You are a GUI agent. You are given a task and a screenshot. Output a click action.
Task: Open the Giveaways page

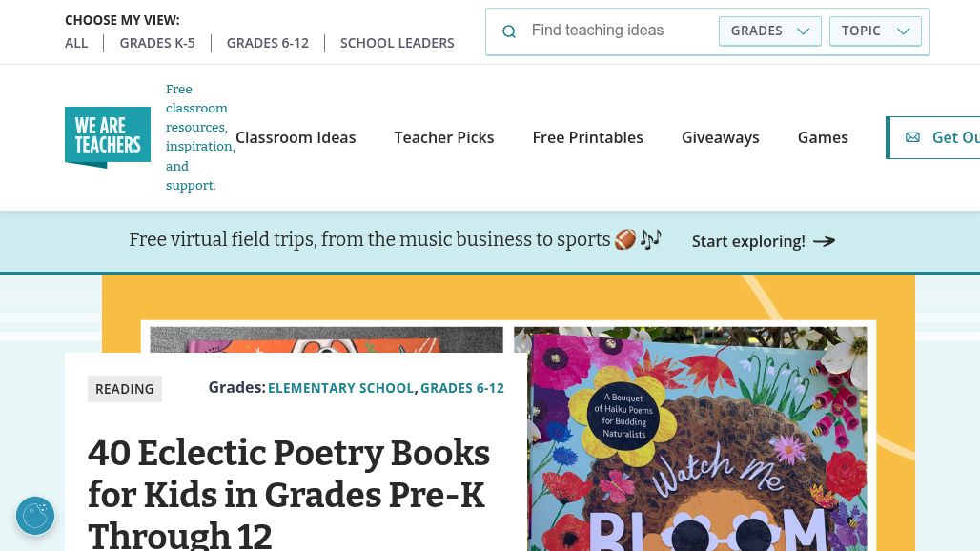(x=721, y=137)
